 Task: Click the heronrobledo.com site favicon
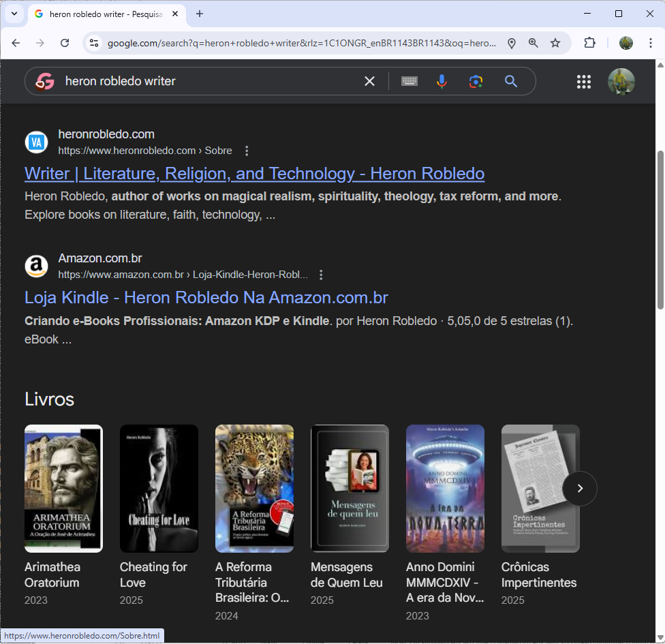37,142
